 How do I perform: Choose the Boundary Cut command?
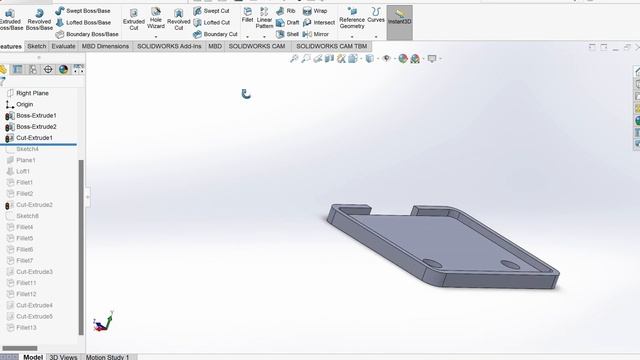pyautogui.click(x=215, y=34)
